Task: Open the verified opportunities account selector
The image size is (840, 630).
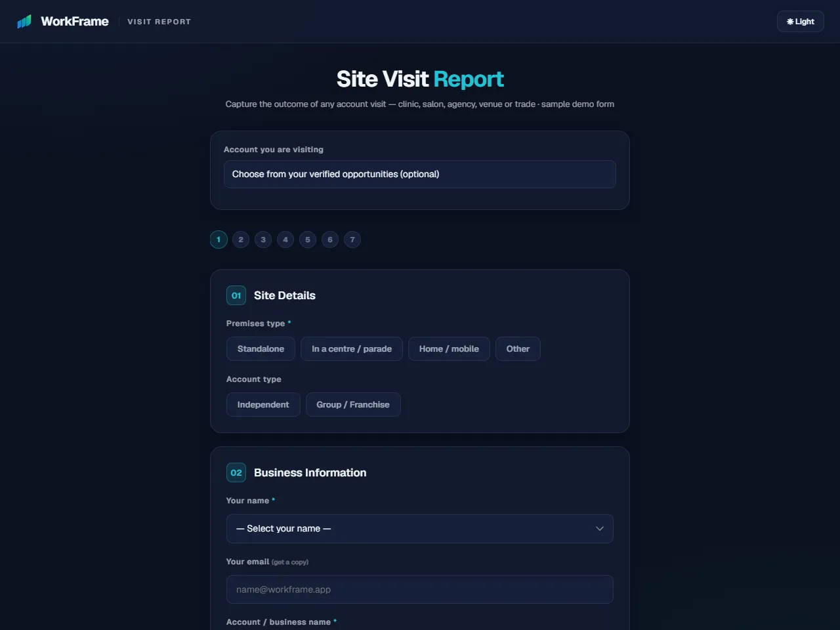Action: (420, 174)
